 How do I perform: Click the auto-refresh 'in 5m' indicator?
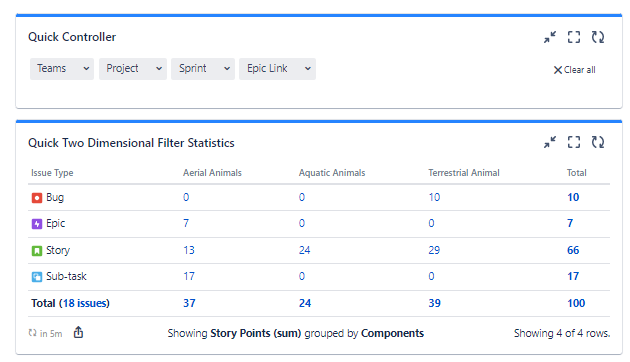[45, 333]
